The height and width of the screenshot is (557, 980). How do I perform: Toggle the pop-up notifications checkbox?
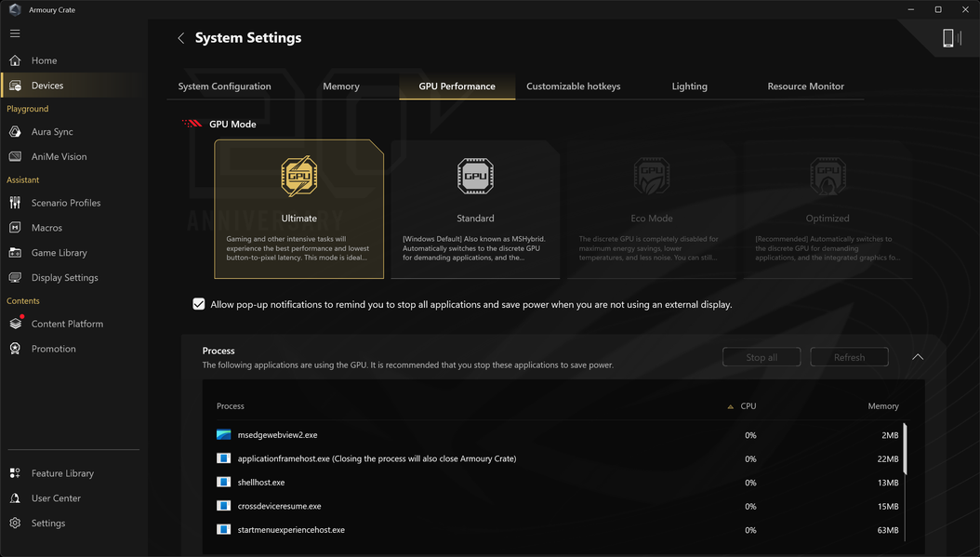199,304
